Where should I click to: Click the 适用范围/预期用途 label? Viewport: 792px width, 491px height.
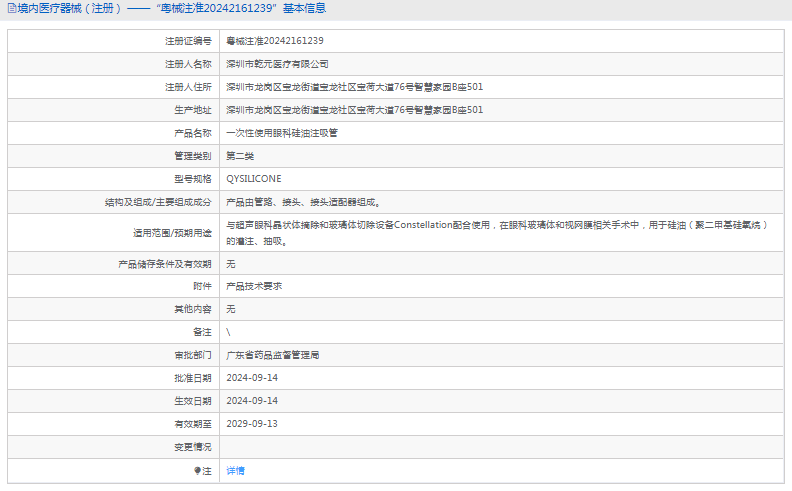172,233
